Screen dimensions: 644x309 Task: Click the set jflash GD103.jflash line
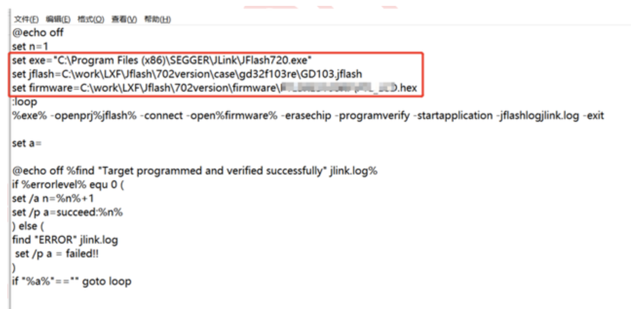[188, 74]
